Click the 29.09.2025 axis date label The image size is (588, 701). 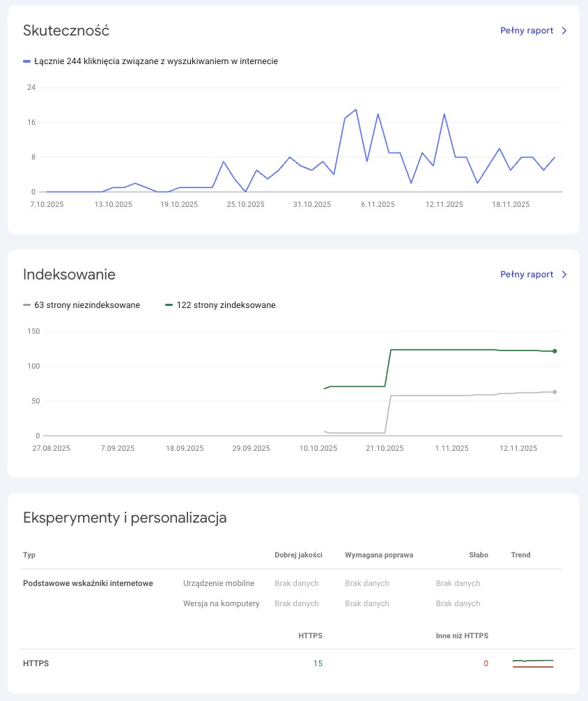point(251,448)
